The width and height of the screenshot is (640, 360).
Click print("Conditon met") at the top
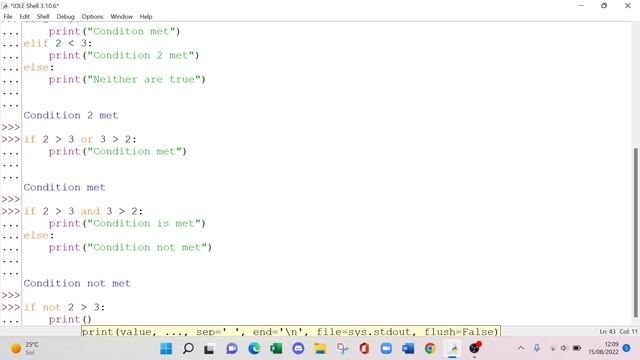[114, 31]
